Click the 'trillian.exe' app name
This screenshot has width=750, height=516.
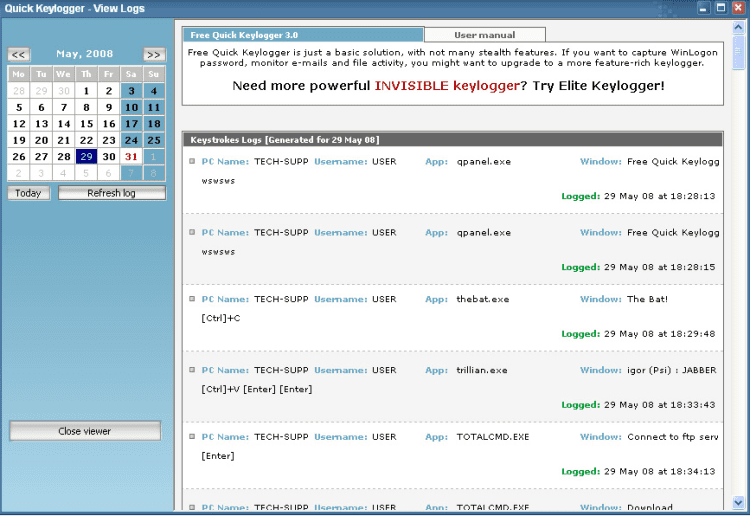point(482,370)
